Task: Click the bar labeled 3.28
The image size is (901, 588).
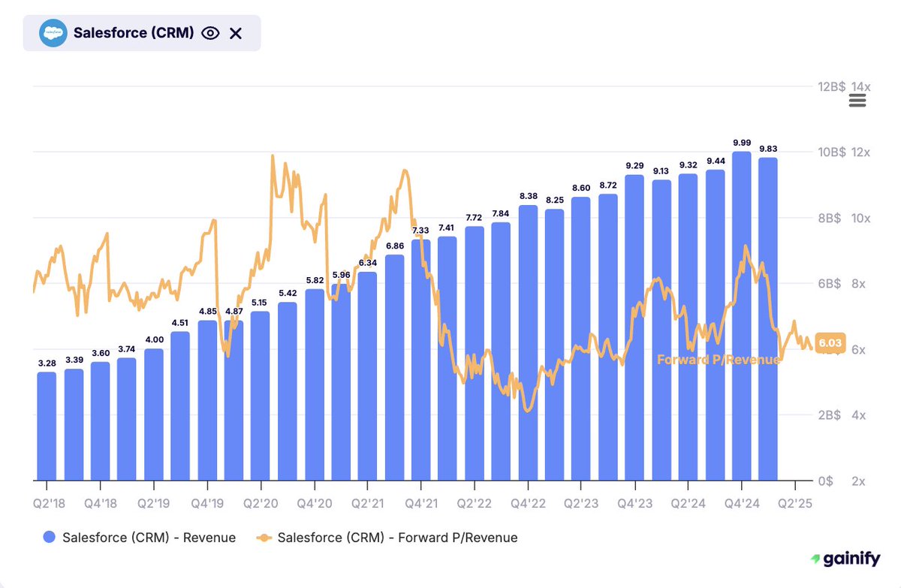Action: tap(47, 427)
